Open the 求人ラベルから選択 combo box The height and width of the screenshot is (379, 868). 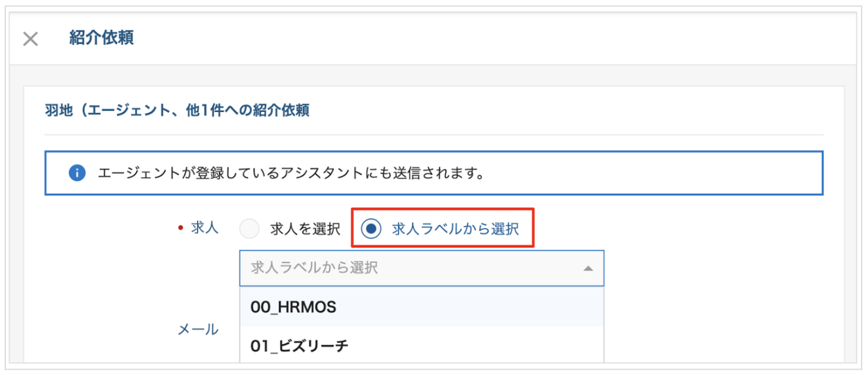click(x=422, y=268)
